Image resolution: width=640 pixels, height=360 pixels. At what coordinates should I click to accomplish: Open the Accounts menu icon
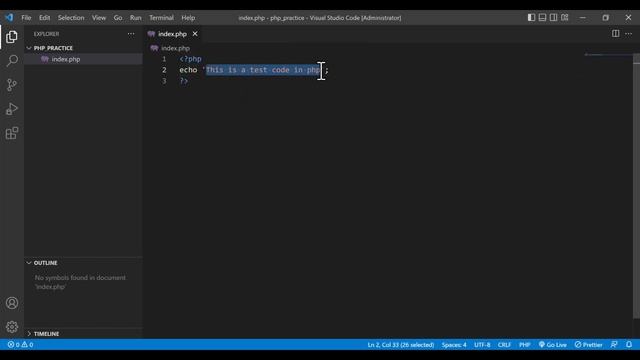point(12,303)
